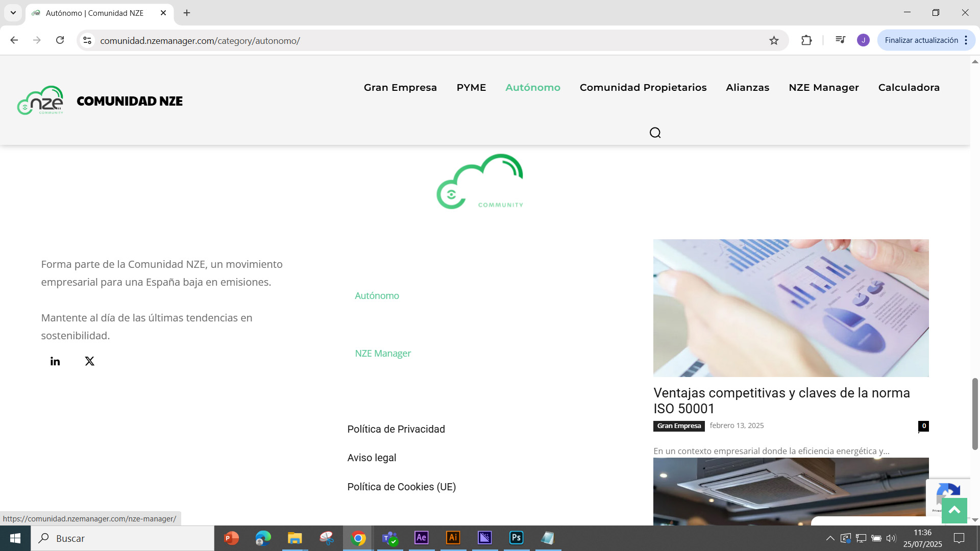Open the NZE Manager menu item in header
Image resolution: width=980 pixels, height=551 pixels.
point(824,88)
